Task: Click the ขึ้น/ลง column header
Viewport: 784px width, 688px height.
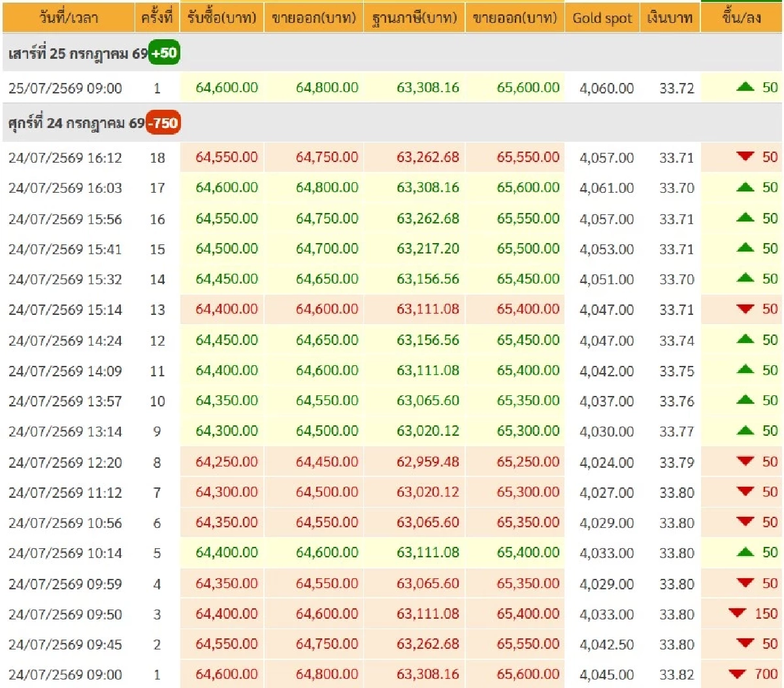Action: (742, 17)
